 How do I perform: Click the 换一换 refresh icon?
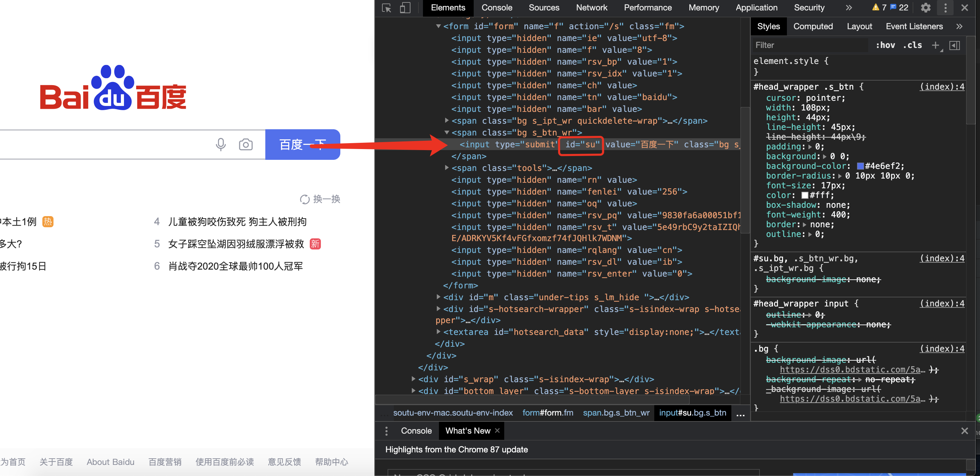pyautogui.click(x=304, y=199)
